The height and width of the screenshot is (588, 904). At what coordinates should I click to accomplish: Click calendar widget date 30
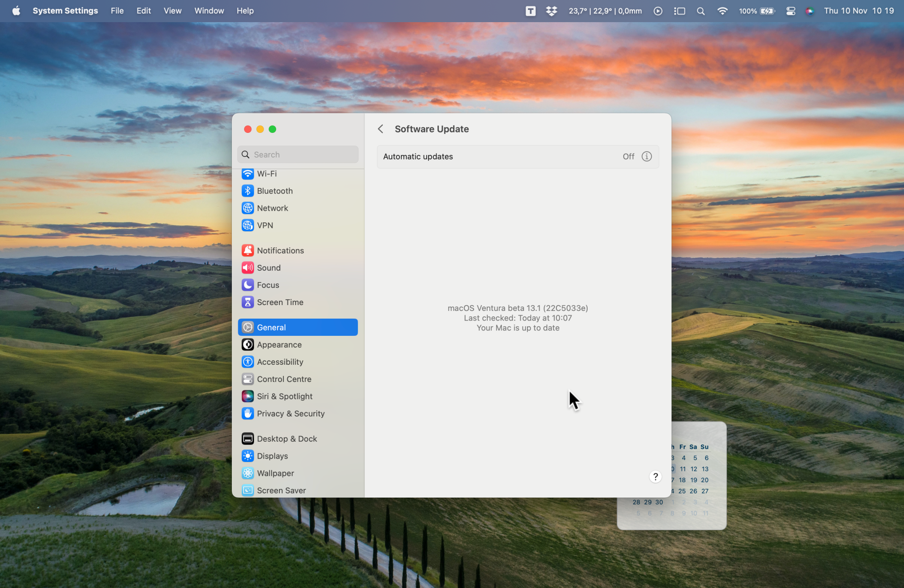click(659, 502)
